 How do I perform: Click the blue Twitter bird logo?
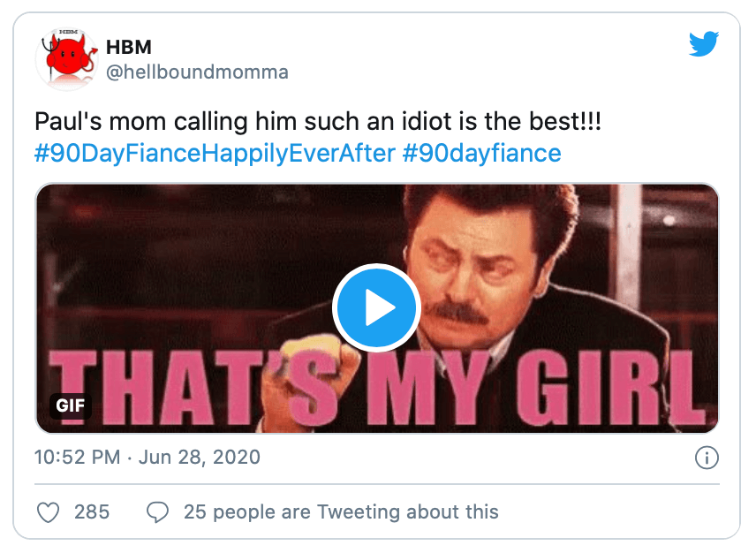click(703, 43)
